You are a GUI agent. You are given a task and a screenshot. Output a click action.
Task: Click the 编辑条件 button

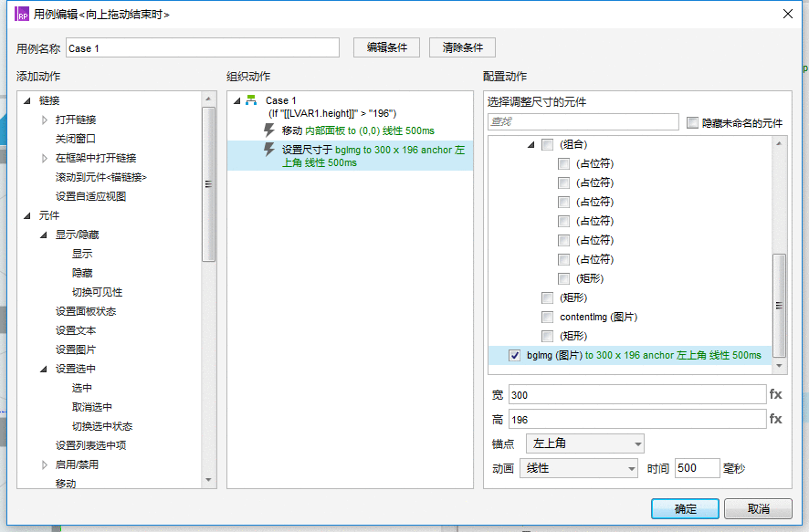pyautogui.click(x=386, y=47)
